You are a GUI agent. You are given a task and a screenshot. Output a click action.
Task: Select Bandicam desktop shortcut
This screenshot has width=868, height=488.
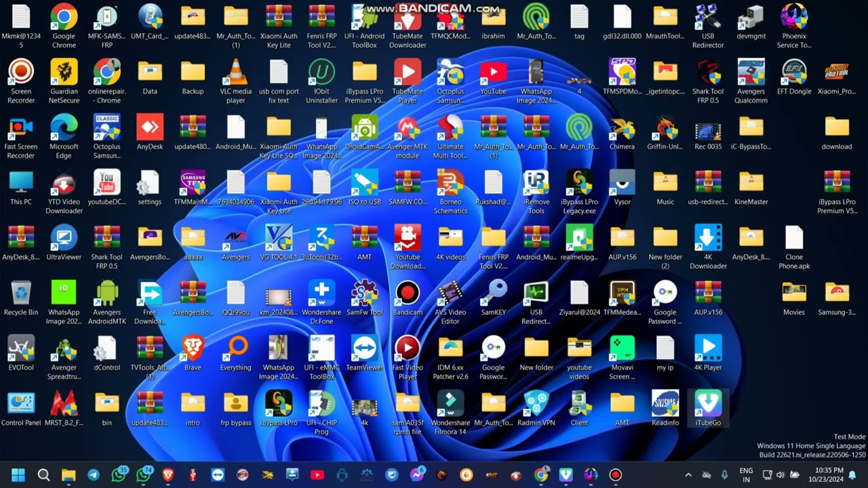(x=408, y=299)
